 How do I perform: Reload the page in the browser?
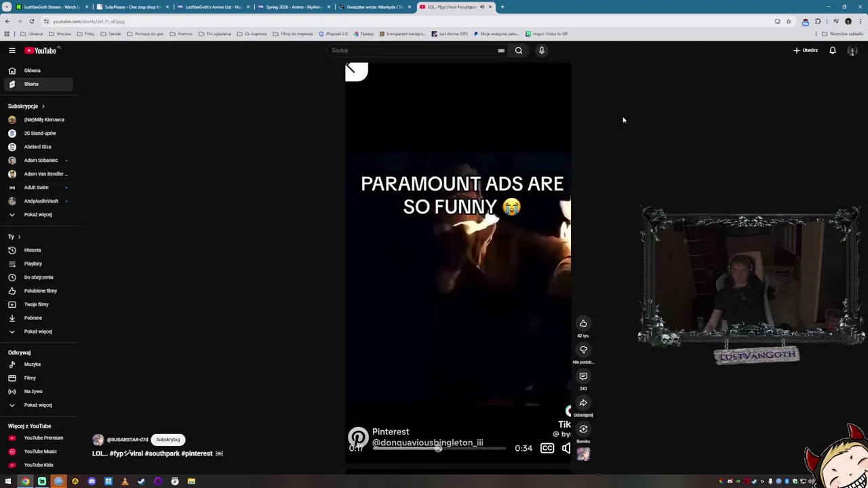tap(31, 21)
